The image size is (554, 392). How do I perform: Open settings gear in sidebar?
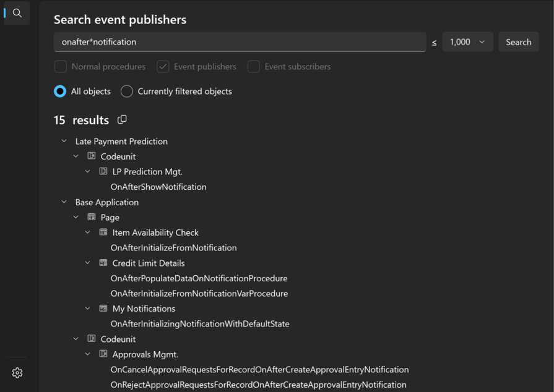click(x=17, y=373)
